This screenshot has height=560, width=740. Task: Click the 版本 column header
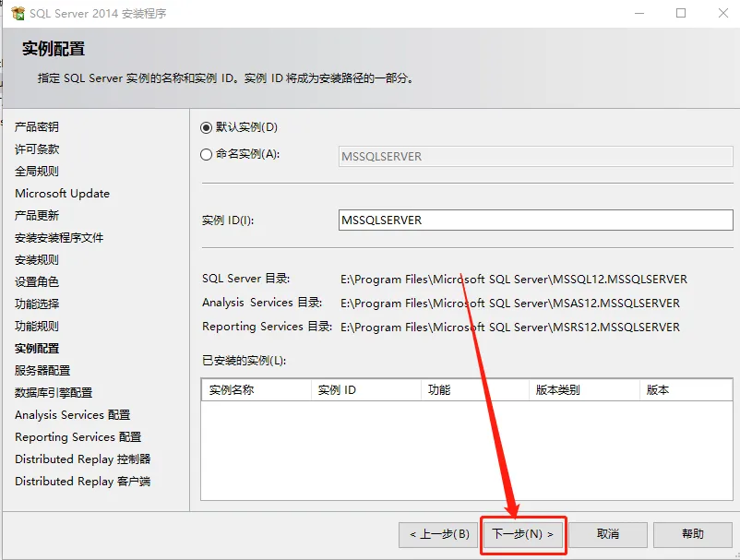(x=686, y=390)
